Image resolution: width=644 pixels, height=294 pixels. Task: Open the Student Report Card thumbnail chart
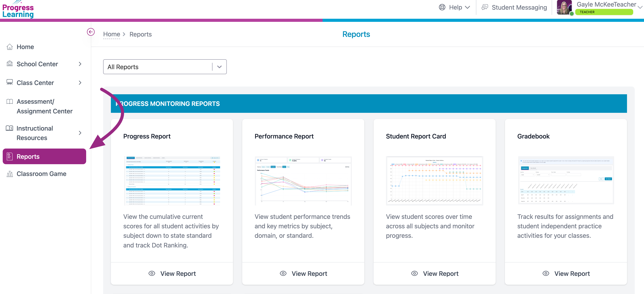point(434,181)
